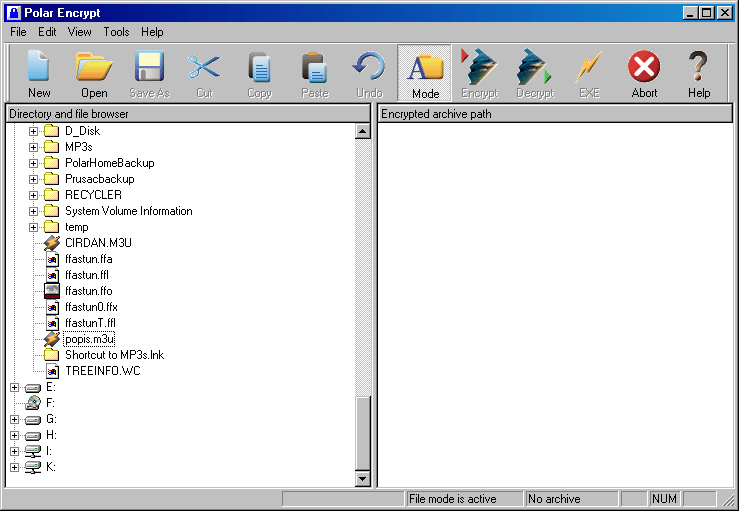The height and width of the screenshot is (511, 739).
Task: Toggle the Mode toolbar button
Action: (425, 74)
